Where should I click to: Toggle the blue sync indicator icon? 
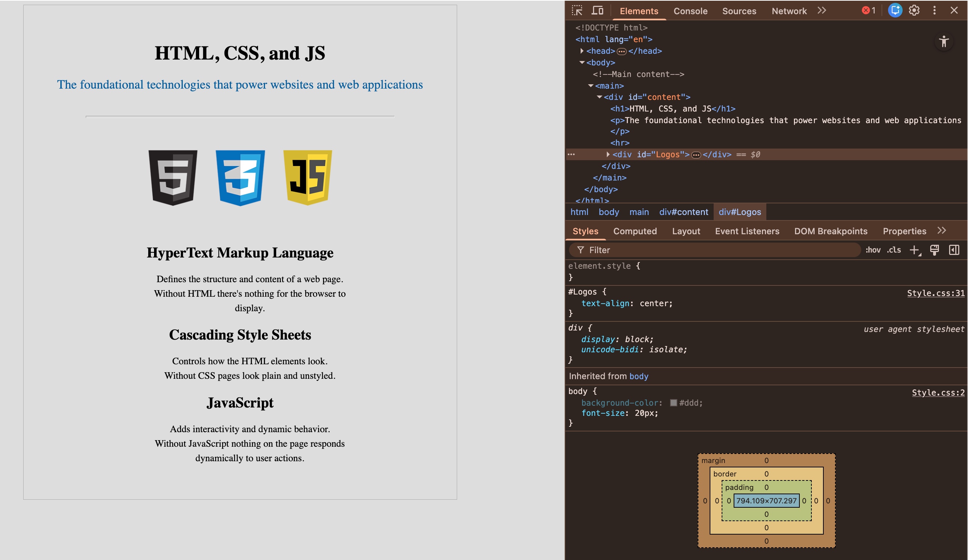pos(895,11)
